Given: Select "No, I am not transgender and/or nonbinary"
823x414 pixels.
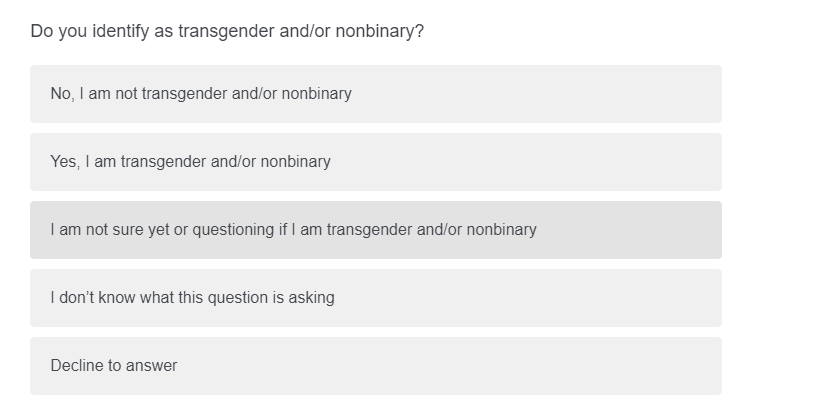Looking at the screenshot, I should point(375,94).
